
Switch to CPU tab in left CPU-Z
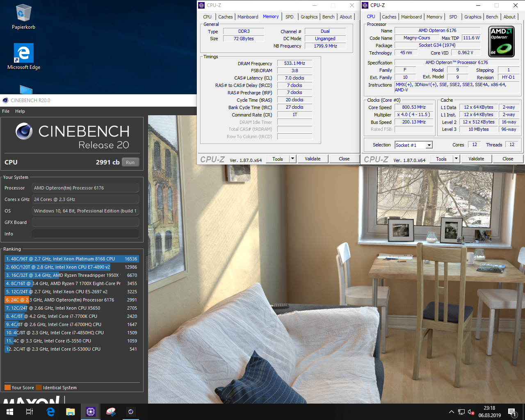pyautogui.click(x=207, y=17)
